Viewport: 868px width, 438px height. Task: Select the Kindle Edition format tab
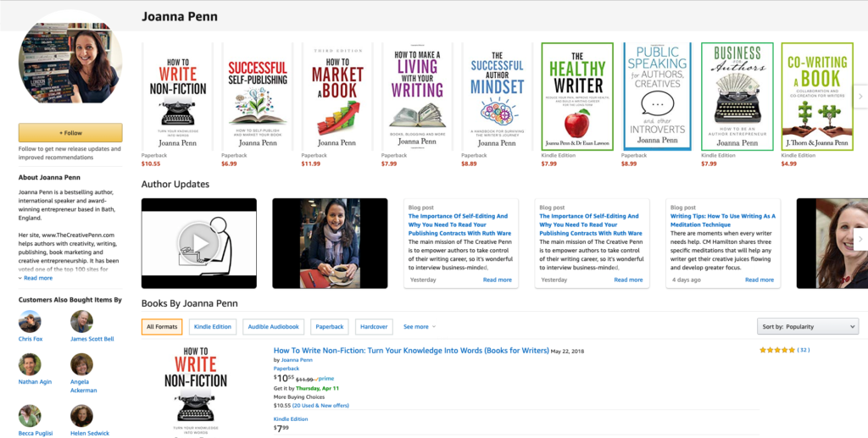[x=213, y=327]
